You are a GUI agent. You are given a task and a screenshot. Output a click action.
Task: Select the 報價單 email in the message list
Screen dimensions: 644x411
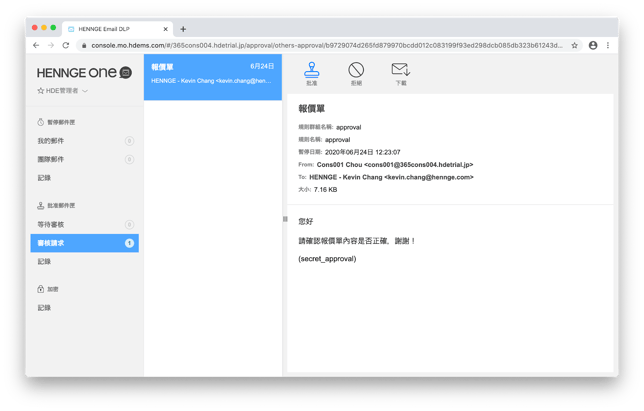213,77
